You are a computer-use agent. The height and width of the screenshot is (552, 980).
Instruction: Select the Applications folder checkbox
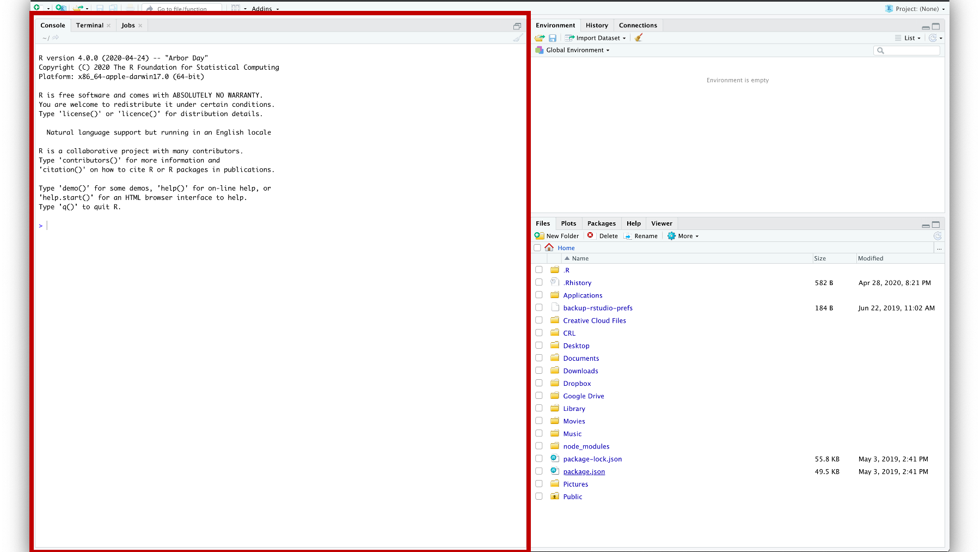(x=539, y=295)
